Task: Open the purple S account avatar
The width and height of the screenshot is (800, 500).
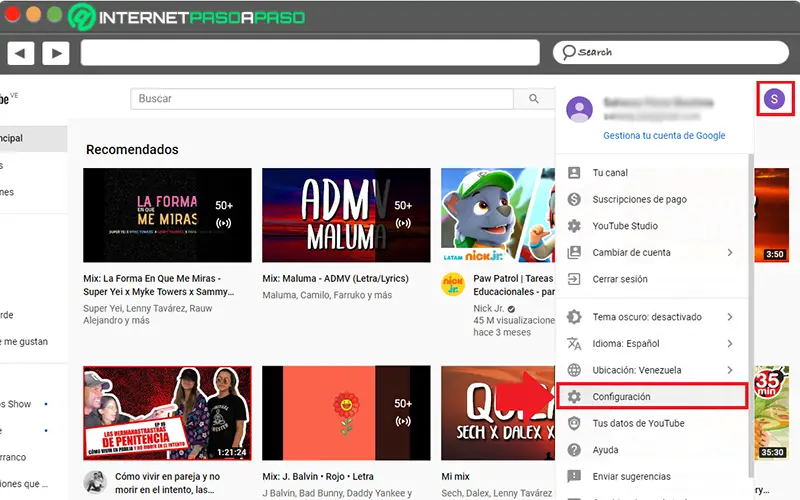Action: coord(774,98)
